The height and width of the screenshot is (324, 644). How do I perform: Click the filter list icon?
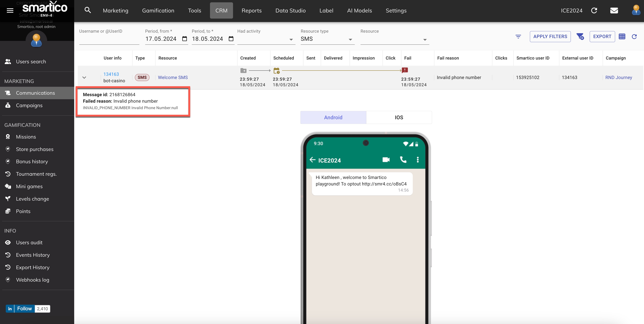pos(518,37)
